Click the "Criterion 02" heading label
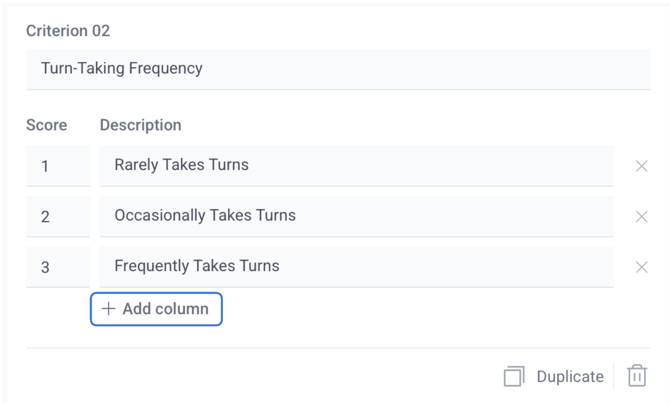Image resolution: width=670 pixels, height=405 pixels. pyautogui.click(x=68, y=31)
